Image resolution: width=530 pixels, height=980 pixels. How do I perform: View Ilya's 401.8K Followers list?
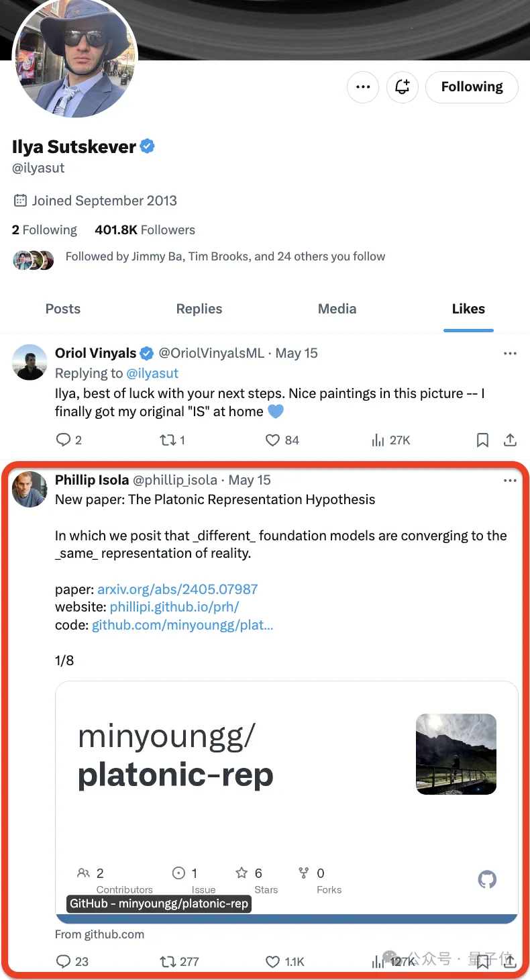point(144,230)
